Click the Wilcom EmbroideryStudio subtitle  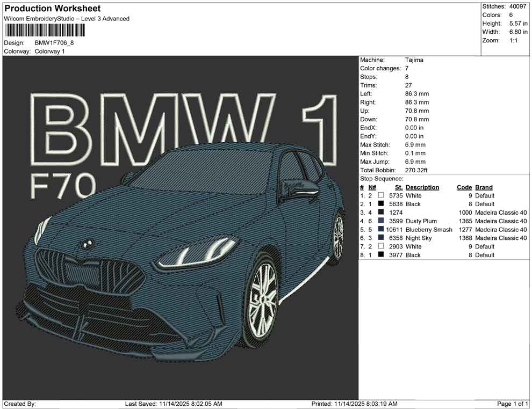point(66,18)
